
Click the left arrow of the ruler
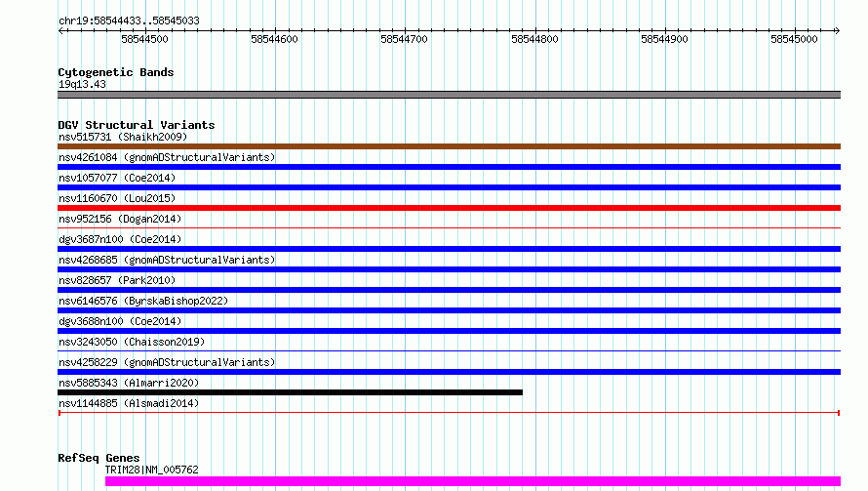(60, 30)
